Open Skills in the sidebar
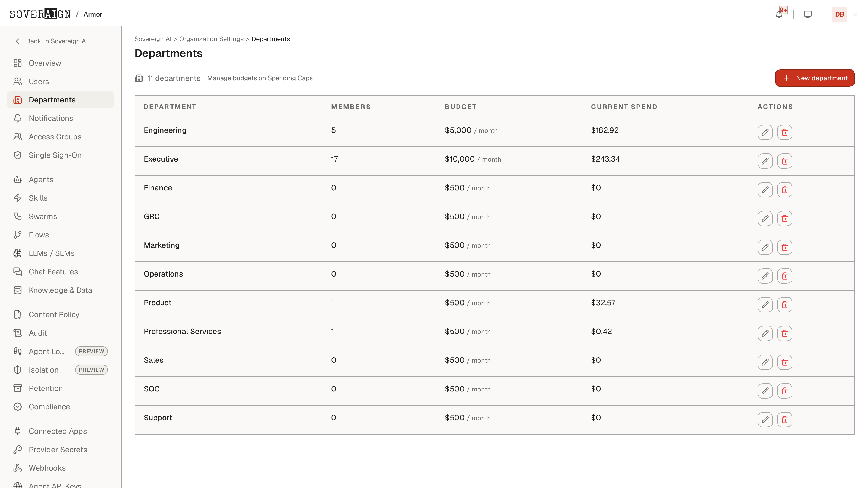The height and width of the screenshot is (488, 868). click(x=61, y=198)
